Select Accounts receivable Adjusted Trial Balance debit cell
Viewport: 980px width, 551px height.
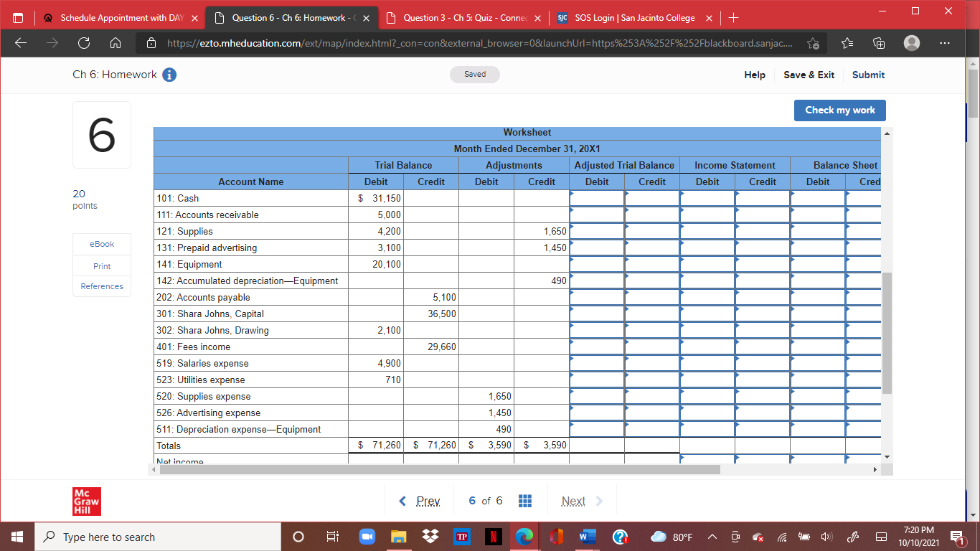coord(597,215)
